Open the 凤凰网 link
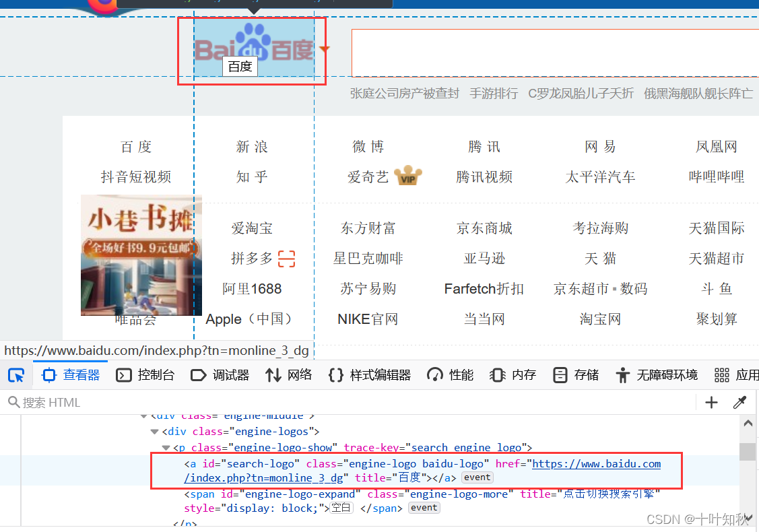Viewport: 759px width, 532px height. point(716,145)
